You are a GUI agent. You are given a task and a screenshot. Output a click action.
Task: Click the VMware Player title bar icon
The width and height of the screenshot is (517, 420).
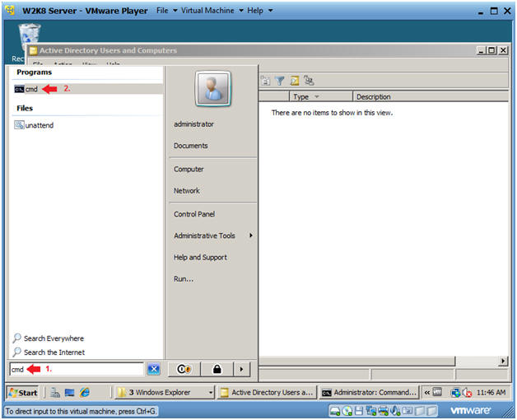[10, 11]
